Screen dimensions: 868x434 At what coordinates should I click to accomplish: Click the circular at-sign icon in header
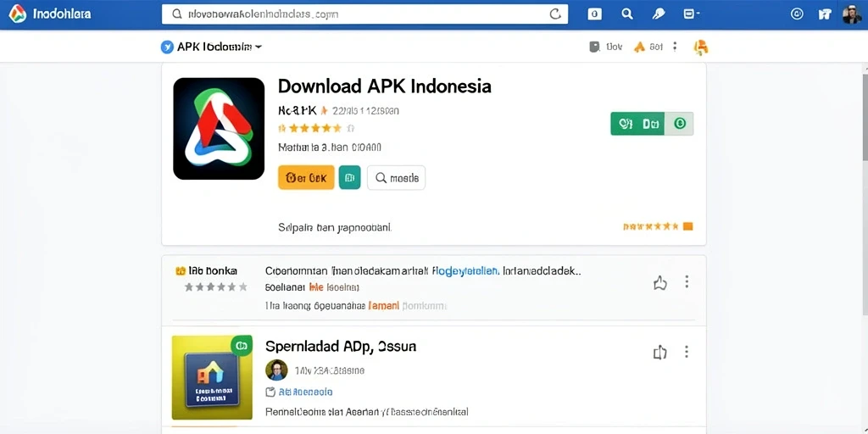tap(797, 14)
